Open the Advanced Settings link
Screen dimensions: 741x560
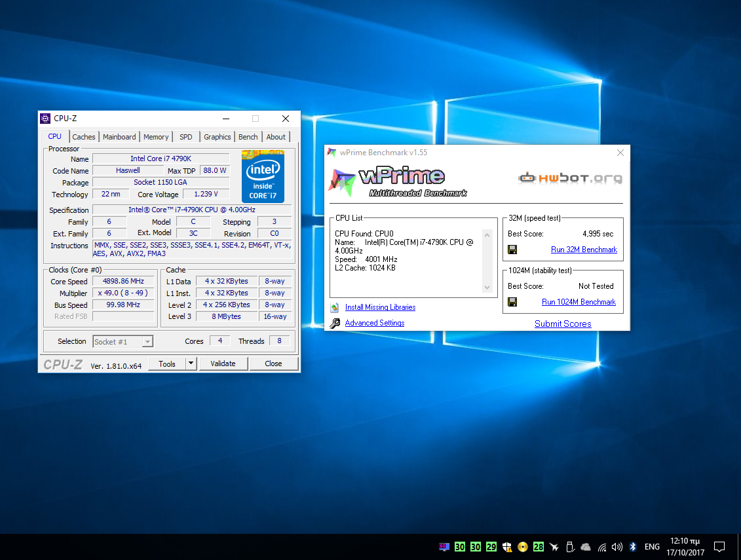point(375,323)
